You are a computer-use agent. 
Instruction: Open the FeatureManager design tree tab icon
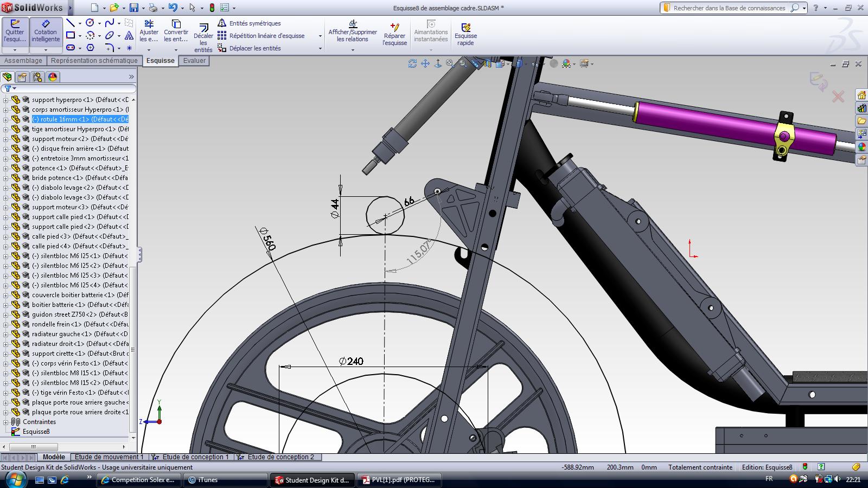click(x=7, y=77)
